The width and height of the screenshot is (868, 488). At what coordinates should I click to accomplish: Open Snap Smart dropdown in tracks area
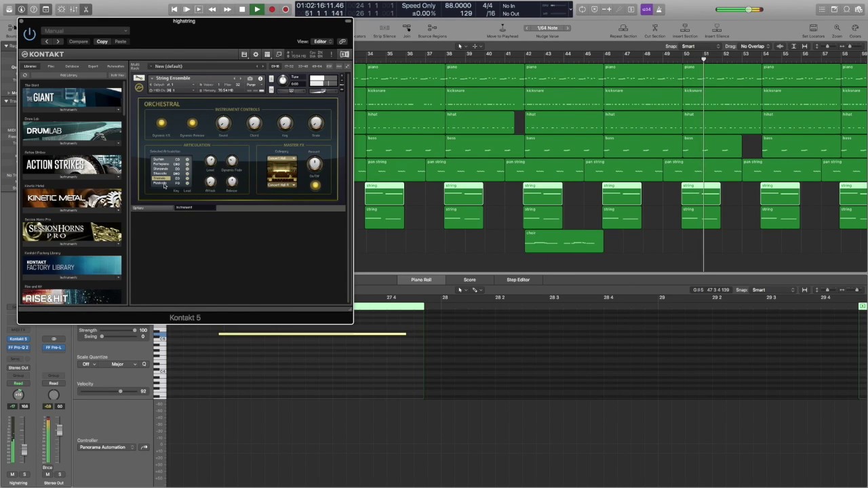click(700, 46)
